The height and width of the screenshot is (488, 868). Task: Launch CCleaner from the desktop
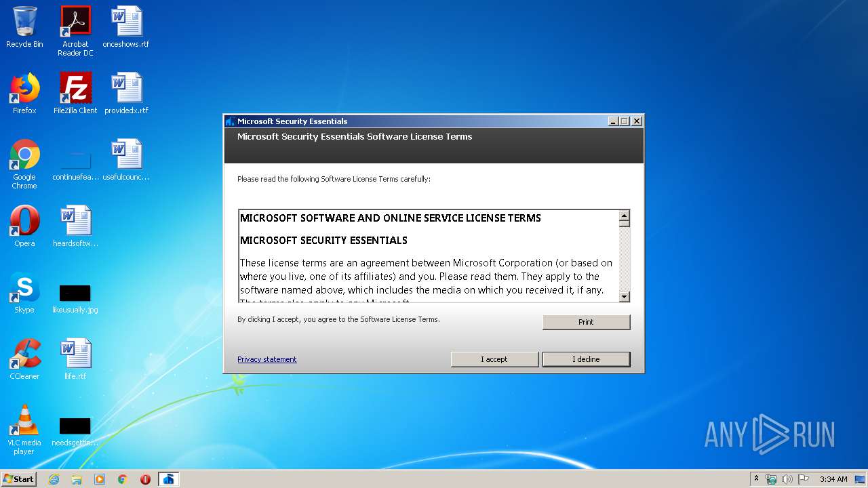pyautogui.click(x=24, y=359)
